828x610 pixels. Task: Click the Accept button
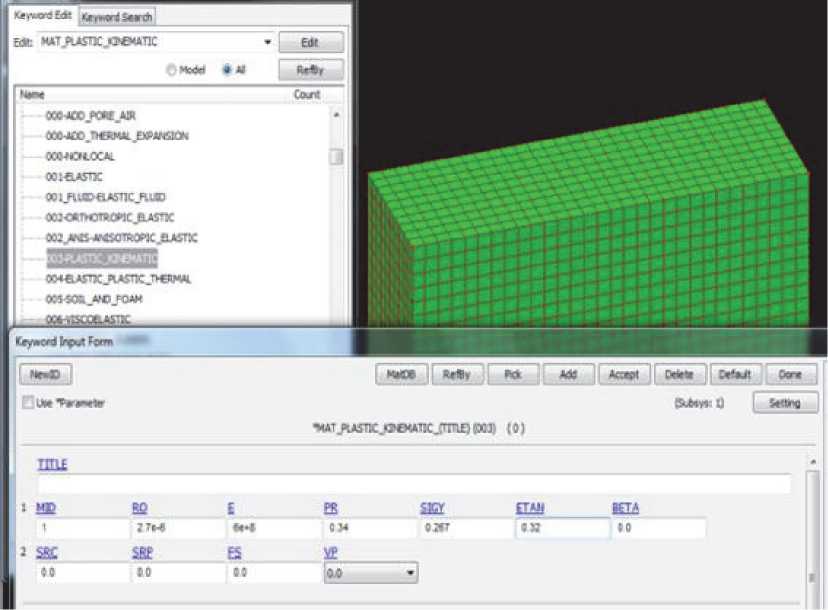[x=623, y=375]
